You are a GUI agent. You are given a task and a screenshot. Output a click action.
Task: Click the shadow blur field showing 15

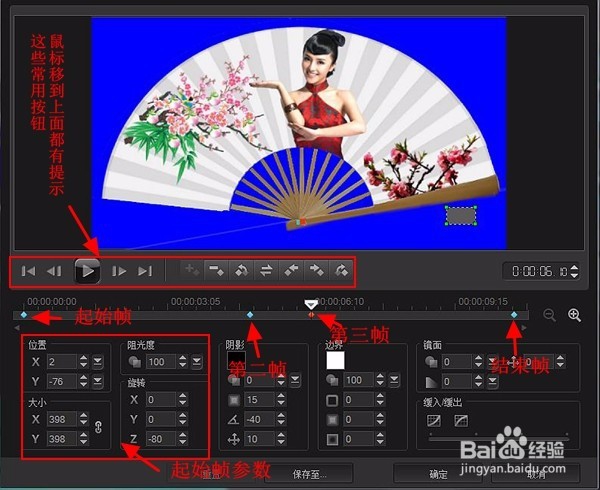[x=259, y=400]
